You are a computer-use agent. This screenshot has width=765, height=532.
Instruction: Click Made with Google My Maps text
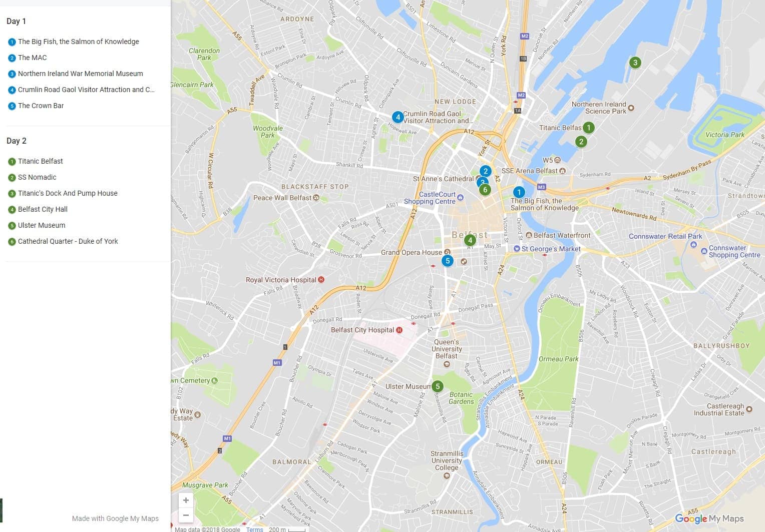click(x=115, y=518)
